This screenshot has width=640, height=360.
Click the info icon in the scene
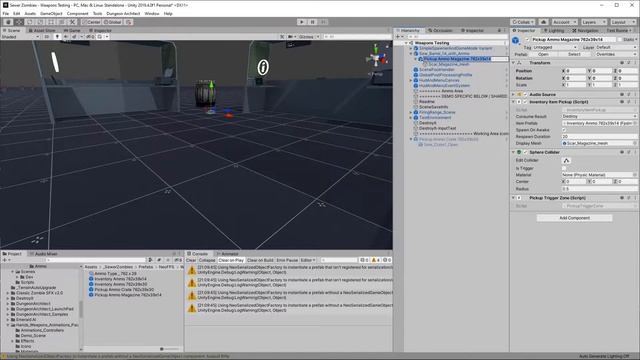click(263, 67)
